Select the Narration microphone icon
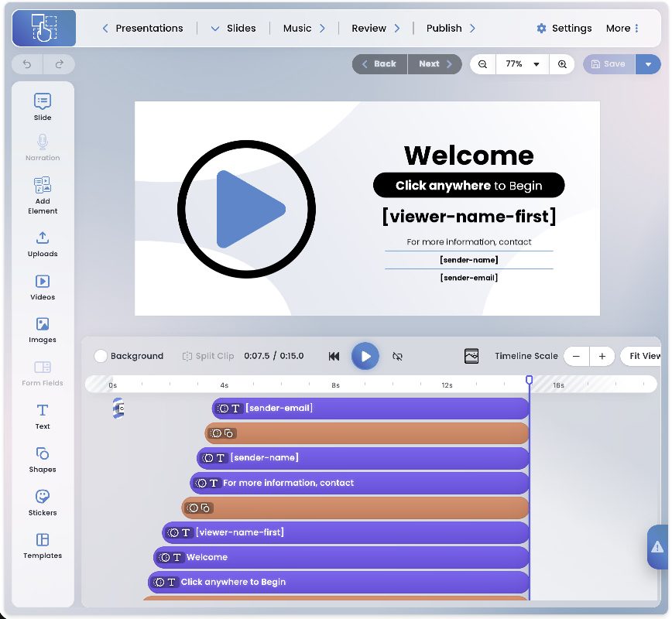This screenshot has width=672, height=619. [x=43, y=142]
